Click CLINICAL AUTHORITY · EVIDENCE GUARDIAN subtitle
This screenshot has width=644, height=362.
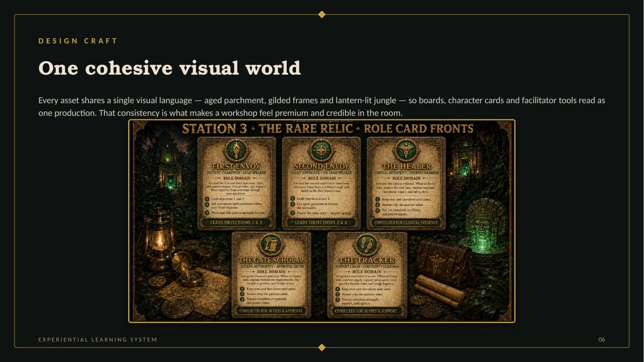(407, 173)
